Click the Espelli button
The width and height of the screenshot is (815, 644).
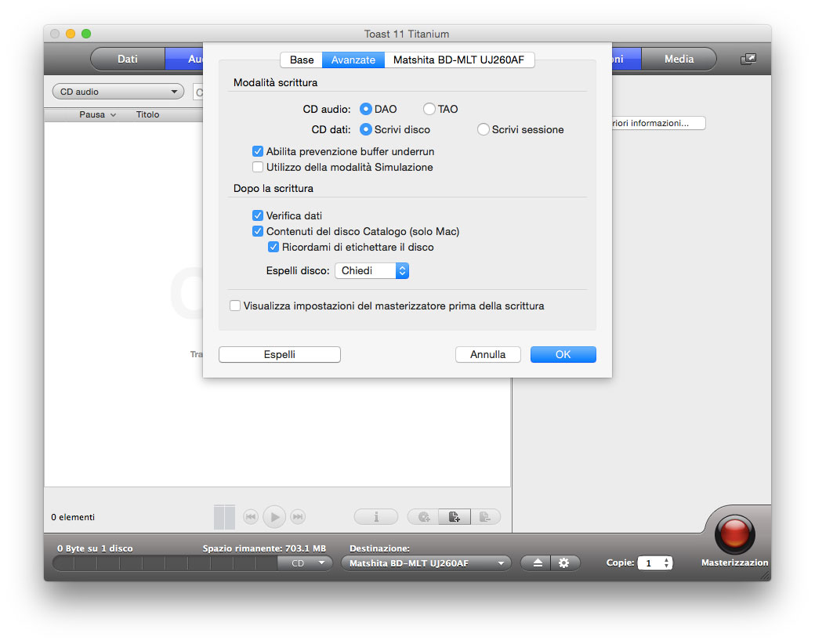point(280,354)
